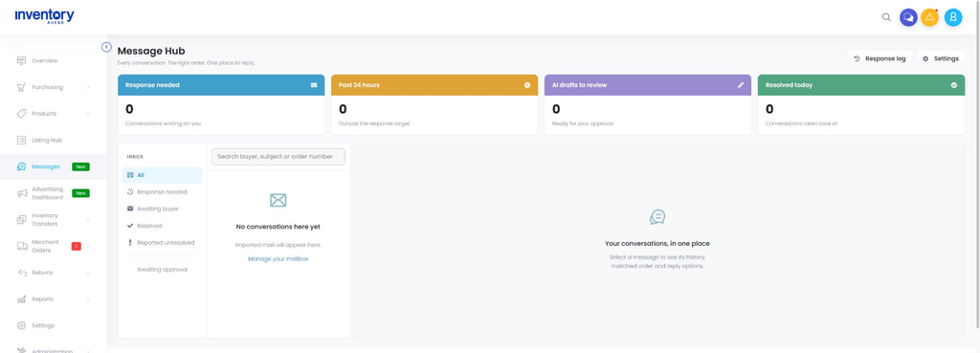Click the red badge on Merchant Orders
Screen dimensions: 980x353
click(77, 246)
